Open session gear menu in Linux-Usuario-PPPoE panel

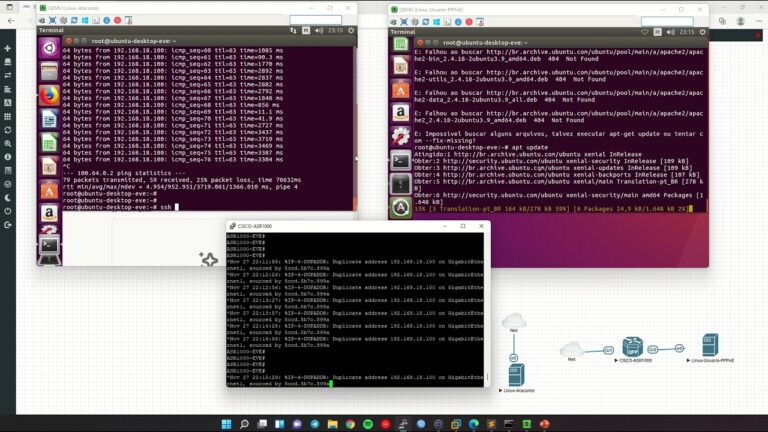pyautogui.click(x=702, y=32)
